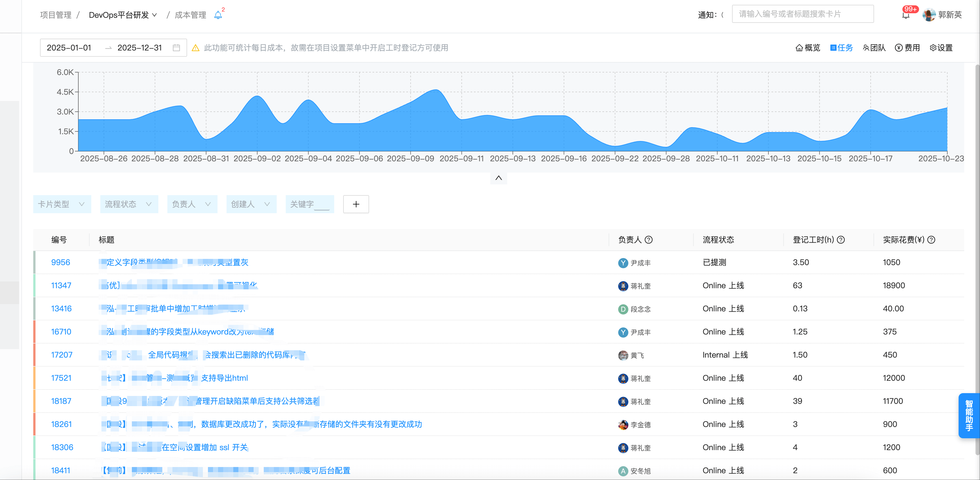980x480 pixels.
Task: 点击登记工时(h)旁的问号提示图标
Action: 841,240
